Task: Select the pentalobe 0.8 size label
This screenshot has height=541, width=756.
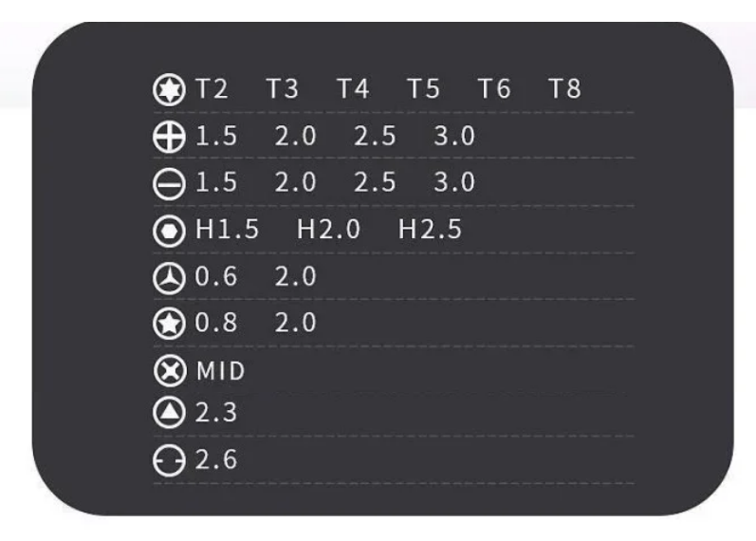Action: [x=216, y=323]
